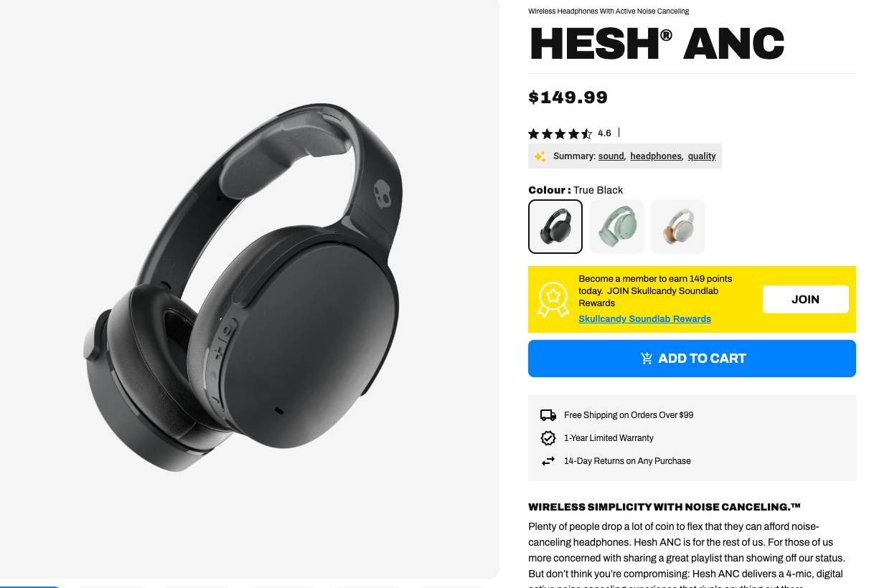The height and width of the screenshot is (588, 892).
Task: Click the rewards ribbon badge icon
Action: [553, 300]
